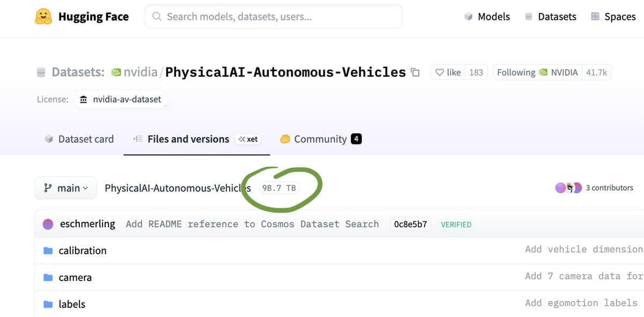The height and width of the screenshot is (317, 644).
Task: Copy dataset name with copy icon
Action: tap(415, 73)
